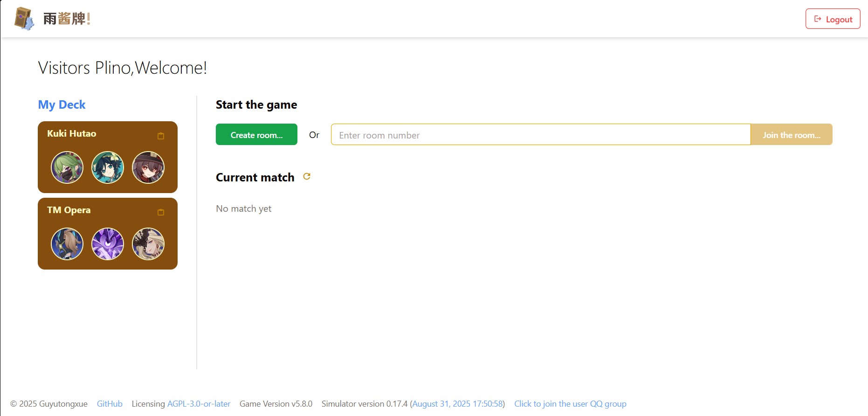868x416 pixels.
Task: Click the blonde character avatar in TM Opera
Action: pyautogui.click(x=148, y=244)
